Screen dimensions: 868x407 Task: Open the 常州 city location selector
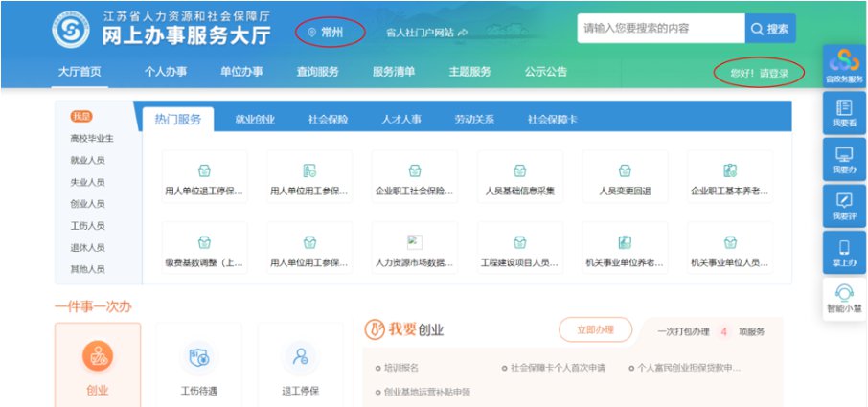tap(331, 32)
